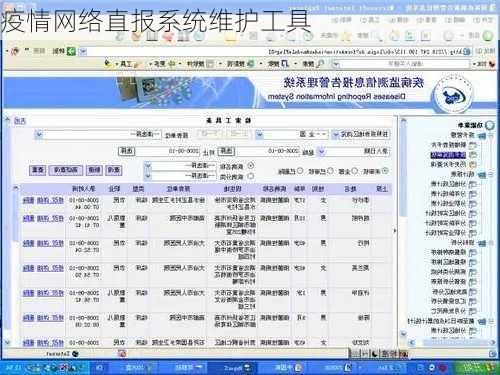
Task: Click the IE Stop toolbar icon
Action: (x=426, y=35)
